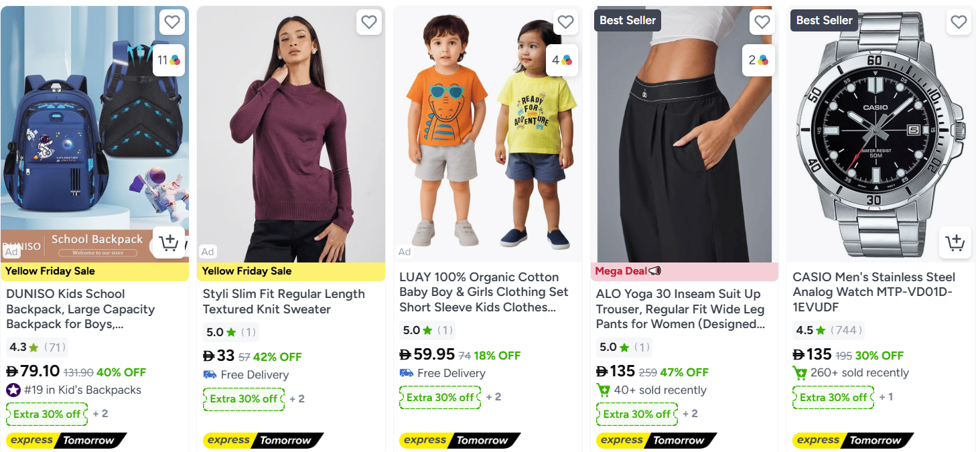Add CASIO watch to cart
980x452 pixels.
(x=955, y=242)
